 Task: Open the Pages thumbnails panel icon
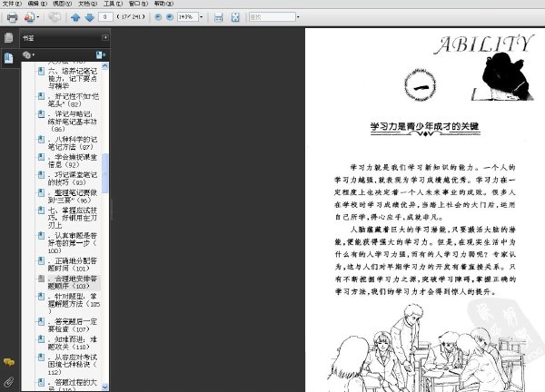(x=9, y=37)
